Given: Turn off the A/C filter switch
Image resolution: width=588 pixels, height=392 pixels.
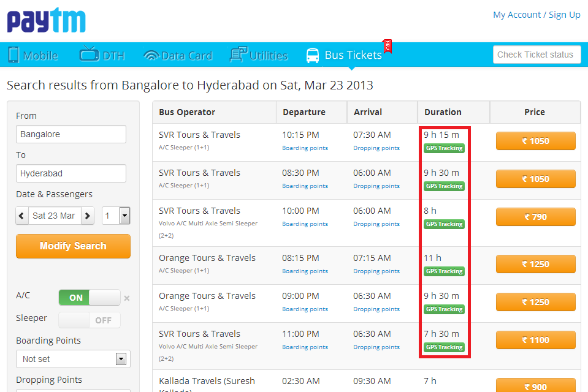Looking at the screenshot, I should [x=90, y=298].
